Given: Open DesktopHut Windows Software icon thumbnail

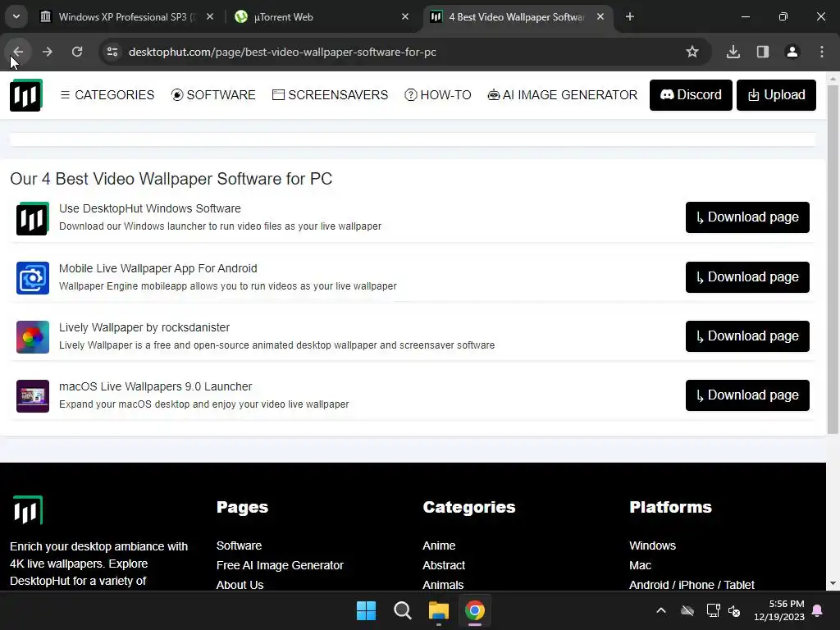Looking at the screenshot, I should point(33,218).
